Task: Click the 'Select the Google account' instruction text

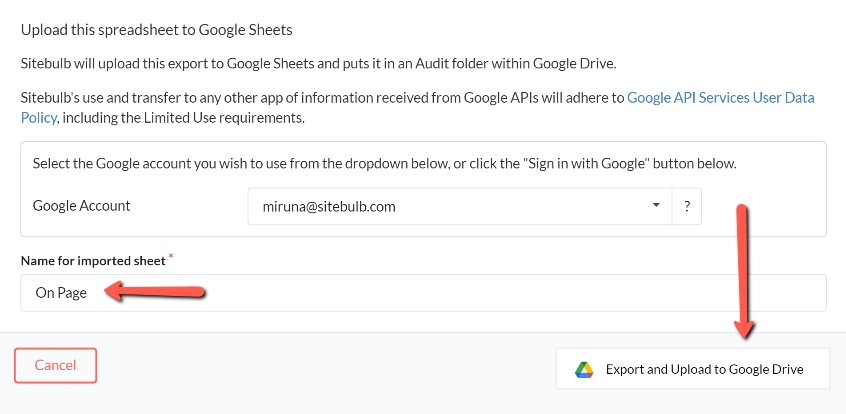Action: [385, 164]
